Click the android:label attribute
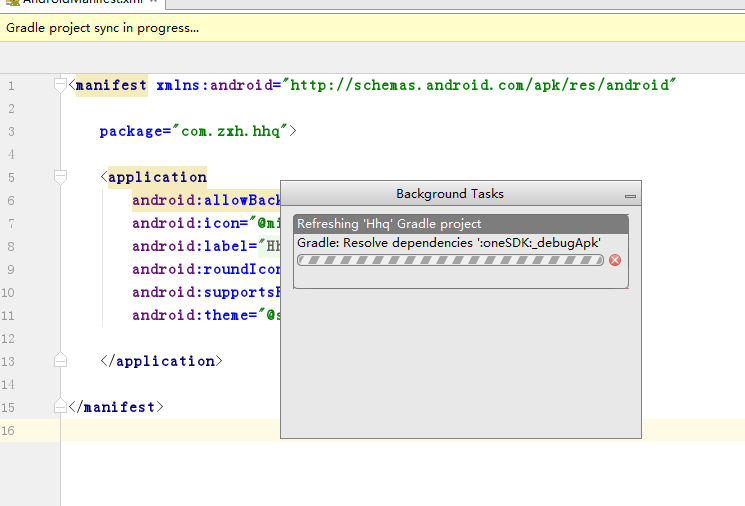The width and height of the screenshot is (745, 506). [x=192, y=246]
